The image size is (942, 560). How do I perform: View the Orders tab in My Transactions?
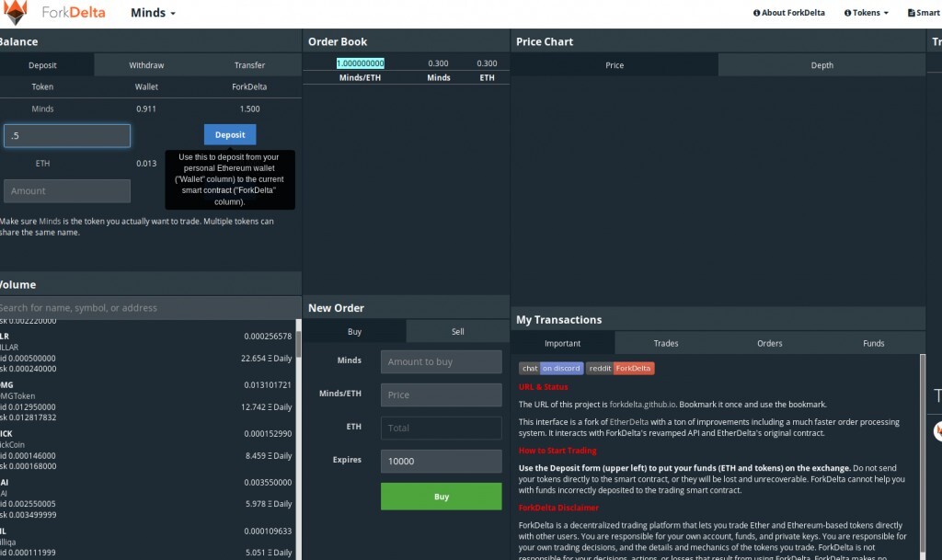(770, 344)
